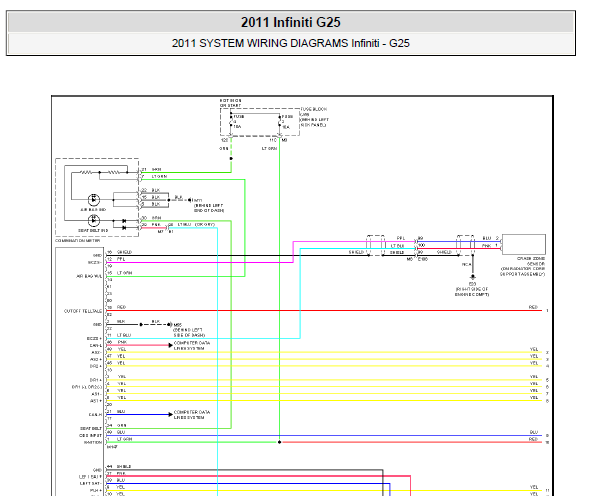Click the "BLU" label at sensor pin 2
Screen dimensions: 605x496
[x=487, y=238]
